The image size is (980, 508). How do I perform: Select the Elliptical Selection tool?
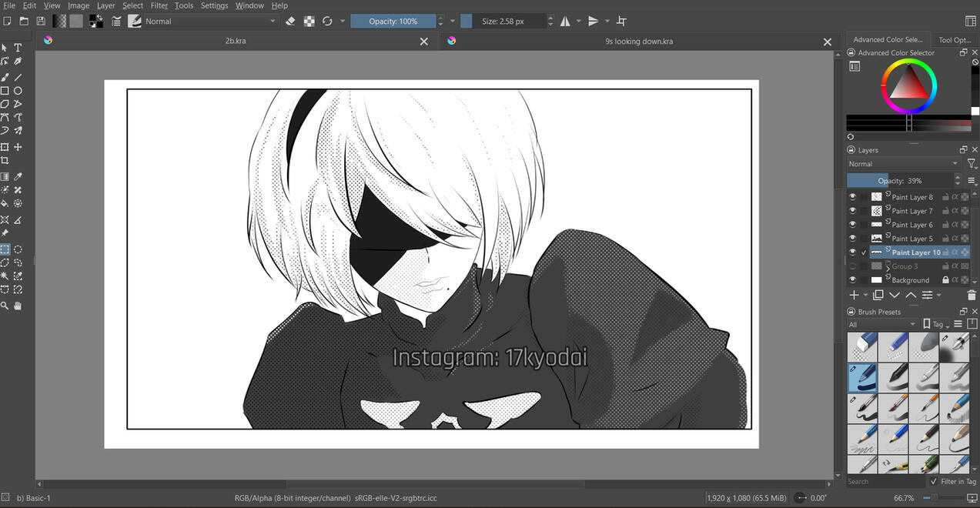(18, 249)
